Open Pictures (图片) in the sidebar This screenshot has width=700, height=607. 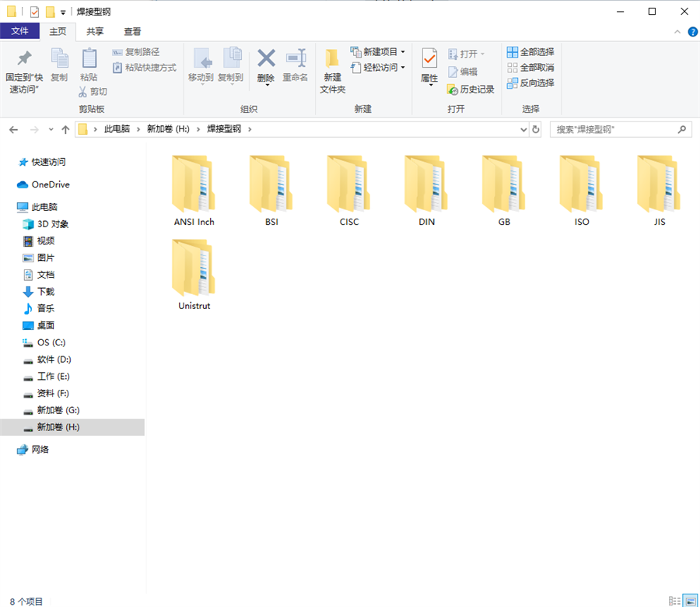click(x=39, y=258)
